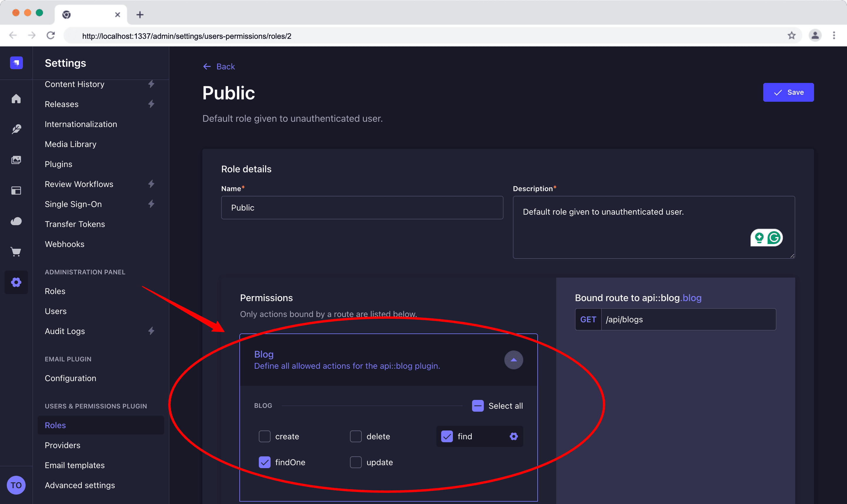Click the GET method label
This screenshot has height=504, width=847.
click(588, 320)
